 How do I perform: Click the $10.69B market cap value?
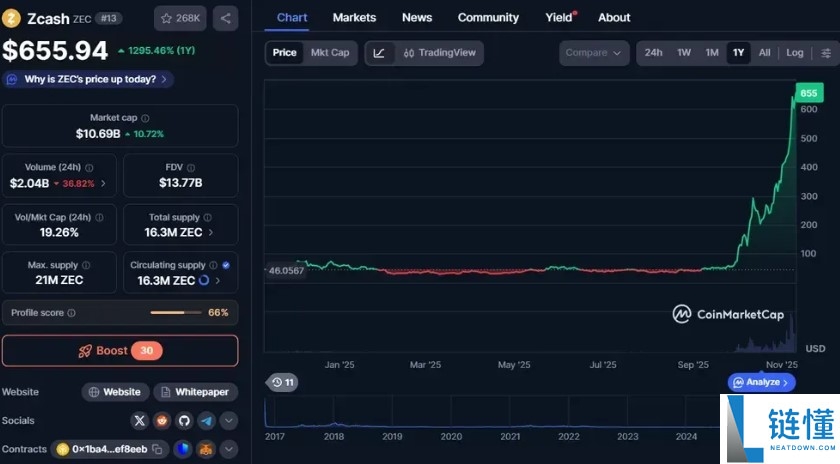98,134
